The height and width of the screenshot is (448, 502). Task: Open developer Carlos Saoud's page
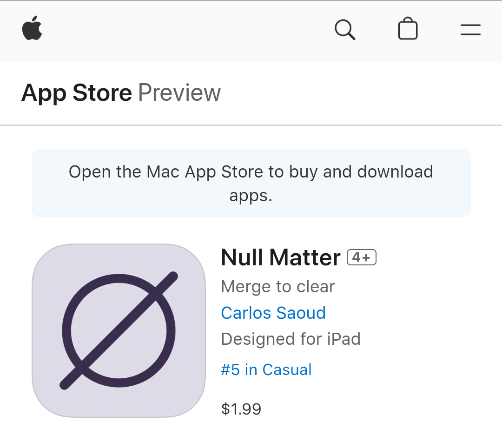pos(273,313)
